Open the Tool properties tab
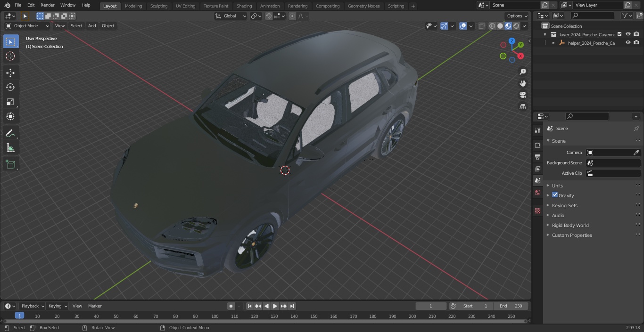Screen dimensions: 644x332 pos(537,130)
